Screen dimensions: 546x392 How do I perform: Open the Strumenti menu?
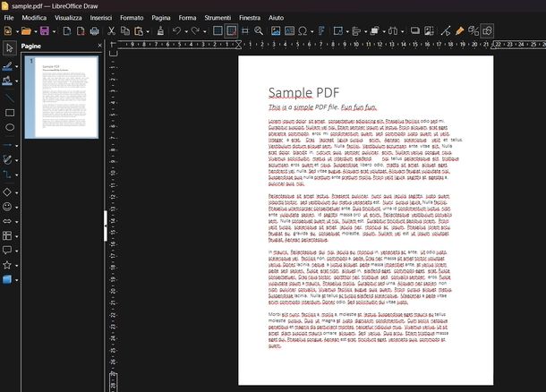[x=218, y=18]
